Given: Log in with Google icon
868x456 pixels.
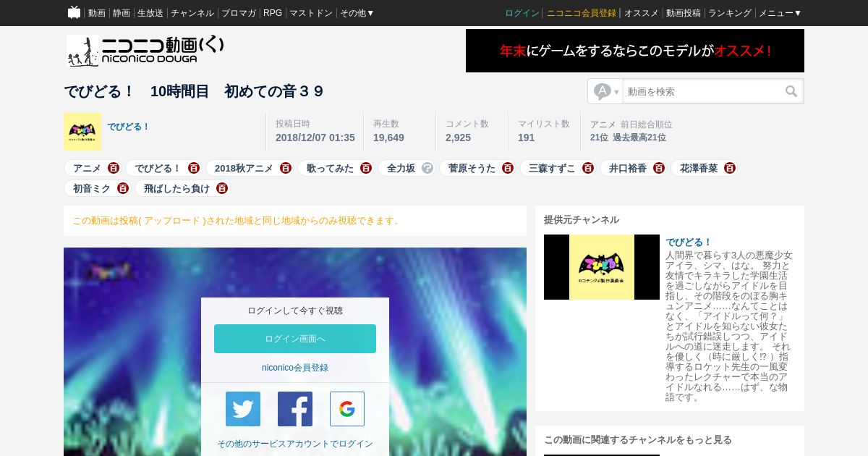Looking at the screenshot, I should coord(347,409).
